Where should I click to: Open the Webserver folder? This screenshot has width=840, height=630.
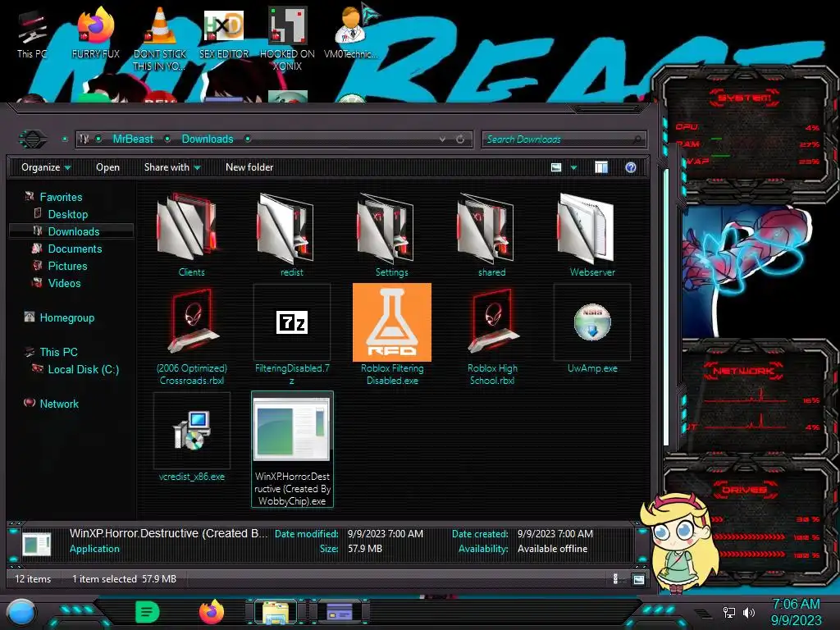pyautogui.click(x=592, y=235)
